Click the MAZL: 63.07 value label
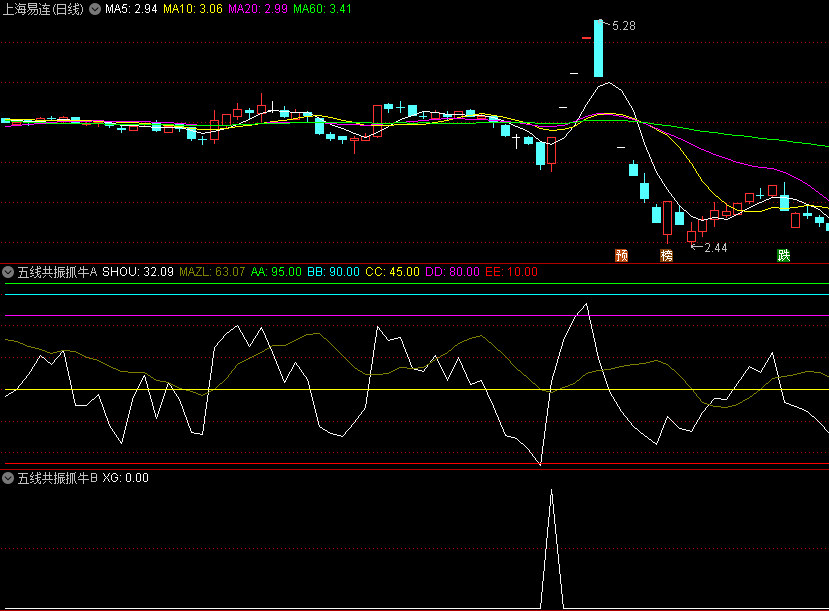Viewport: 829px width, 611px height. 212,271
